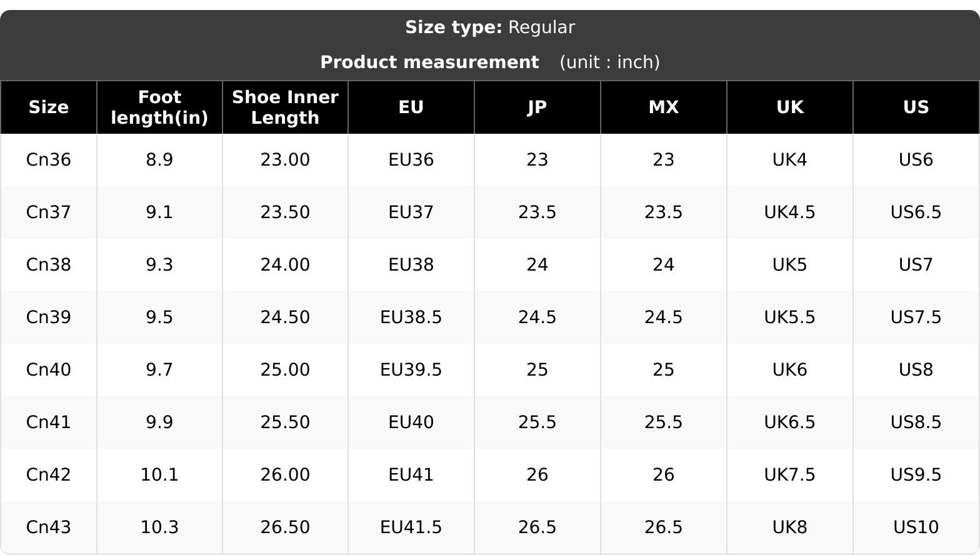Click the US10 cell

pyautogui.click(x=916, y=527)
